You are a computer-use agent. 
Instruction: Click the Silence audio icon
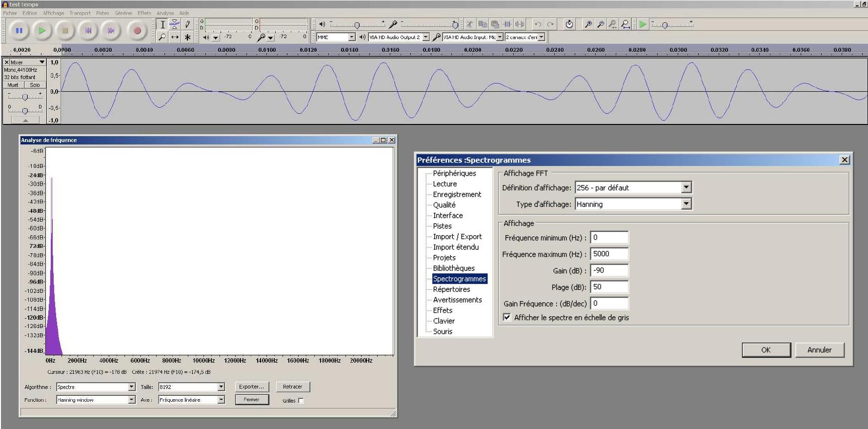tap(520, 24)
